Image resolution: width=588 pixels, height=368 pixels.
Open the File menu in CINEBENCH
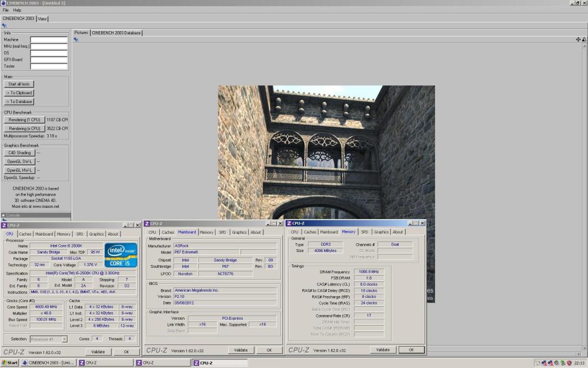tap(5, 10)
